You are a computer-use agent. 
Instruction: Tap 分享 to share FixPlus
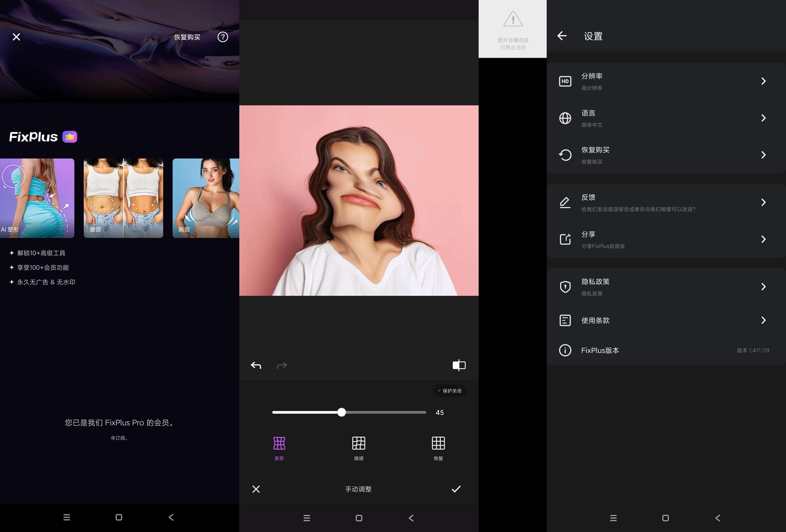666,239
